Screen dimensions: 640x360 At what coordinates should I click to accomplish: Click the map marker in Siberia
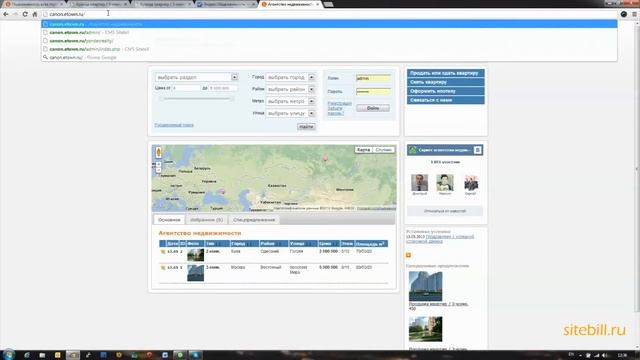(x=325, y=158)
